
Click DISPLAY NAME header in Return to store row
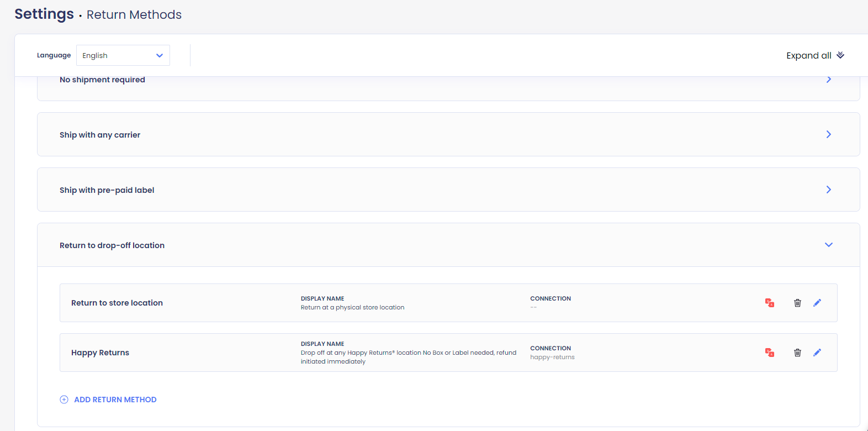tap(322, 298)
